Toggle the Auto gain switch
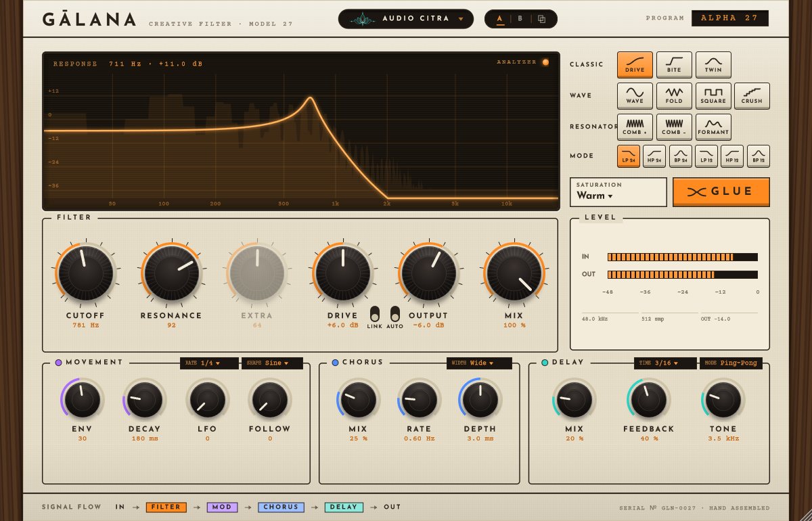Screen dimensions: 812x521 (395, 314)
